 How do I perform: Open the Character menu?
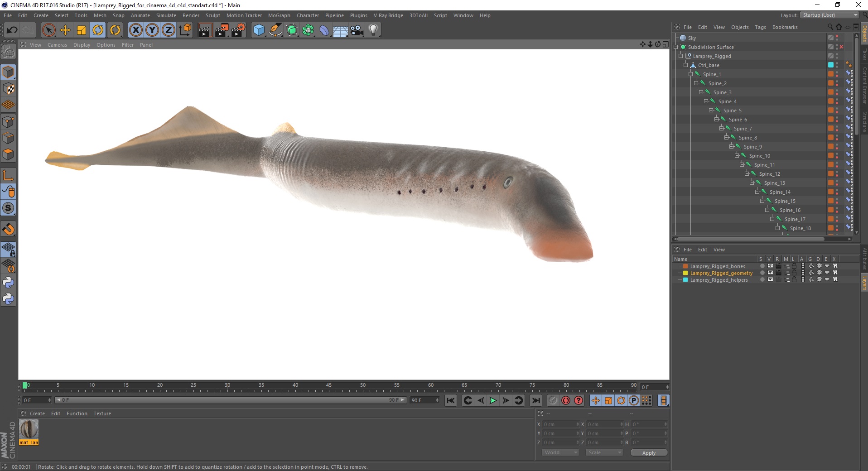pos(308,15)
